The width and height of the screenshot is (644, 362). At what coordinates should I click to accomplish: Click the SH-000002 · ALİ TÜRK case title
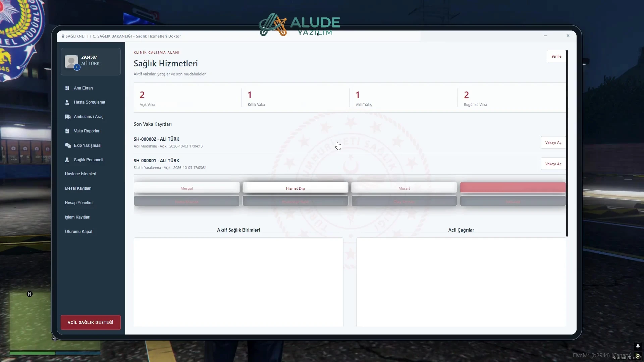[x=156, y=139]
